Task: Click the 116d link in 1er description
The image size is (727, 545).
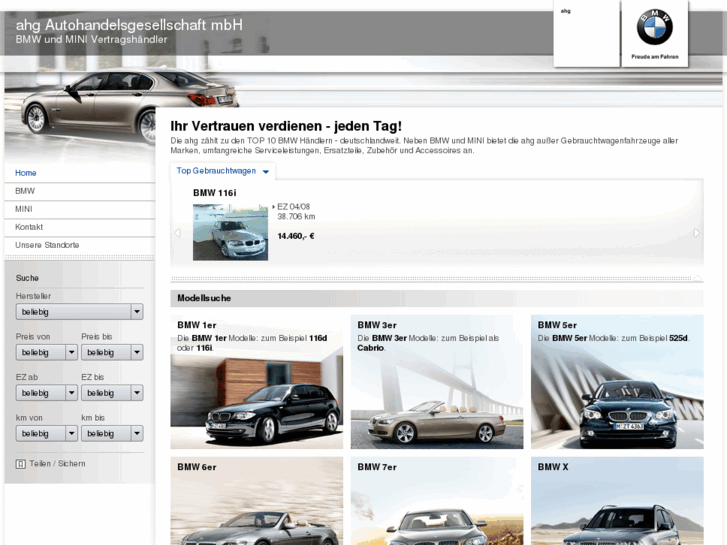Action: click(318, 338)
